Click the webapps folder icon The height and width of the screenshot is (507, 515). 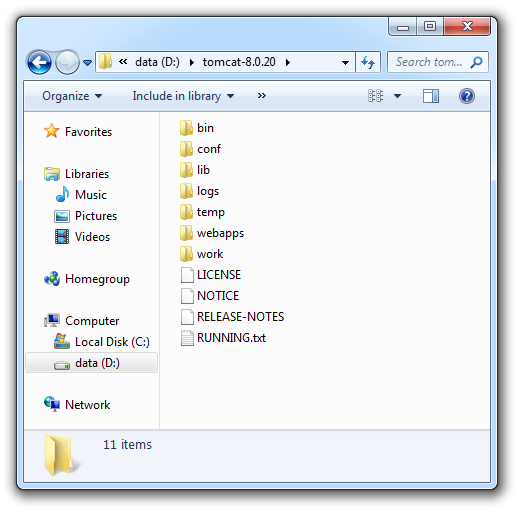186,233
